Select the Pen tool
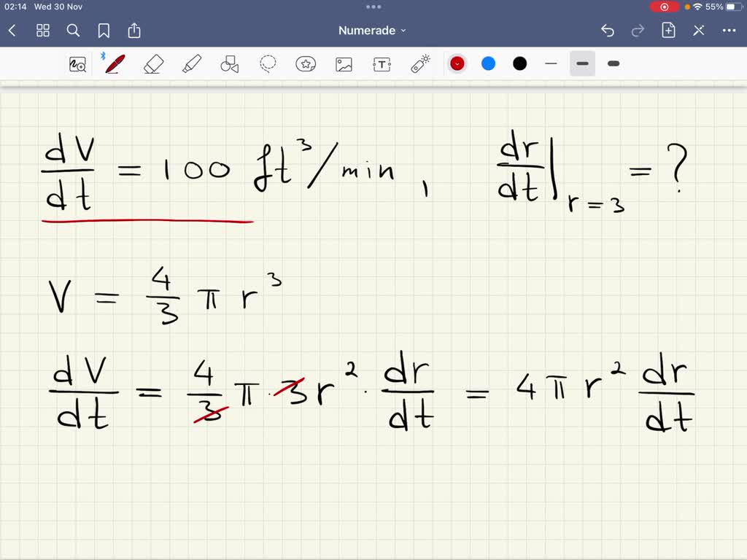 [115, 64]
